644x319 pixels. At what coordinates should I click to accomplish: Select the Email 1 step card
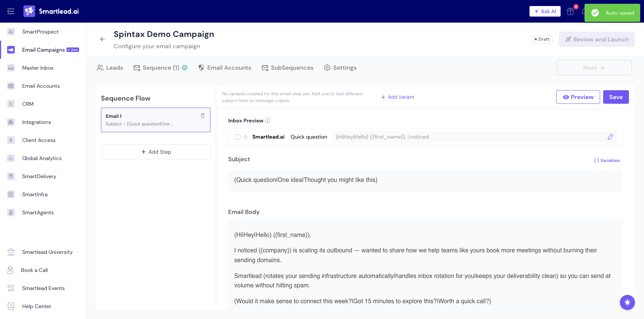[x=156, y=120]
